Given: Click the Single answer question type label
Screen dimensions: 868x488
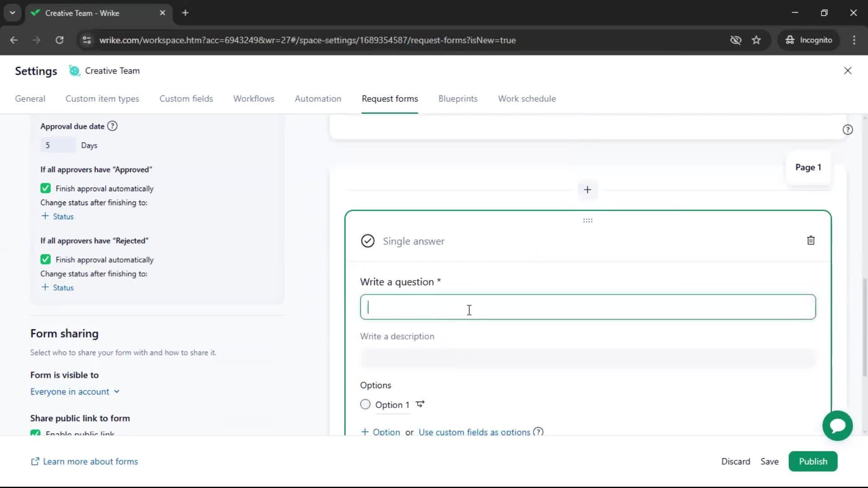Looking at the screenshot, I should click(x=413, y=241).
